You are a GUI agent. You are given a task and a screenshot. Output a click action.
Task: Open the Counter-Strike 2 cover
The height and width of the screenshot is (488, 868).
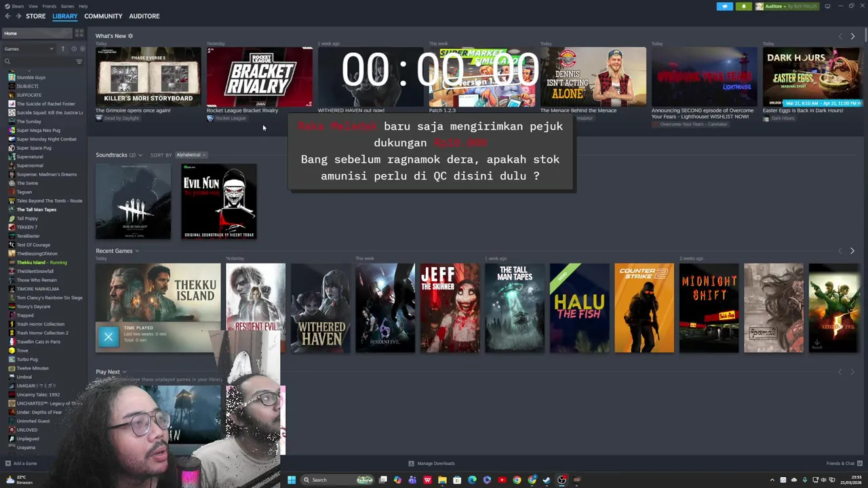tap(644, 308)
